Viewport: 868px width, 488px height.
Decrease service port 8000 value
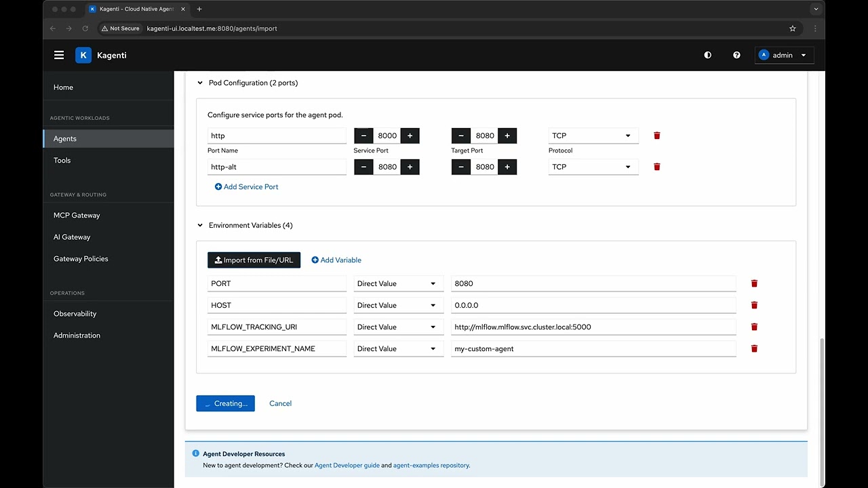[x=363, y=136]
